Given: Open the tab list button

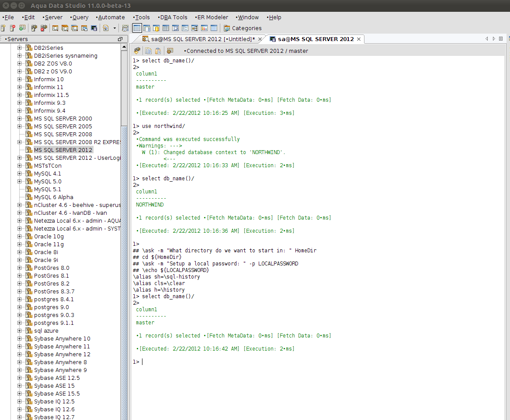Looking at the screenshot, I should pyautogui.click(x=501, y=39).
